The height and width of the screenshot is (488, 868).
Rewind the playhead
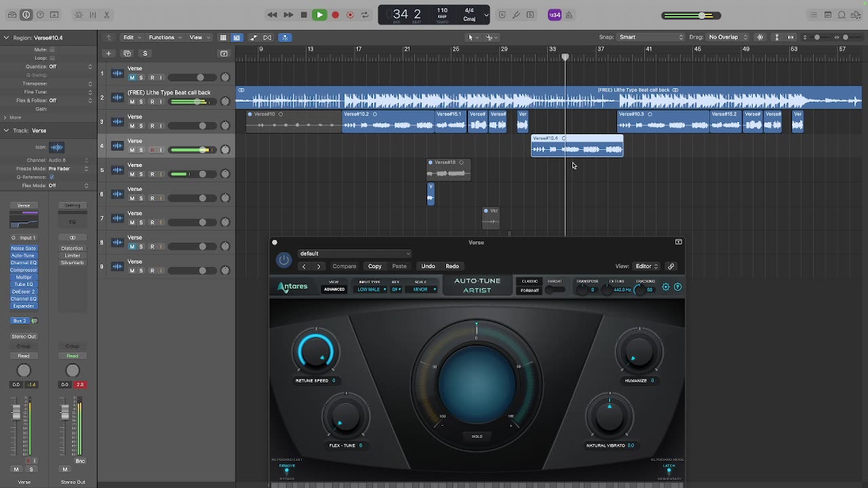[272, 15]
